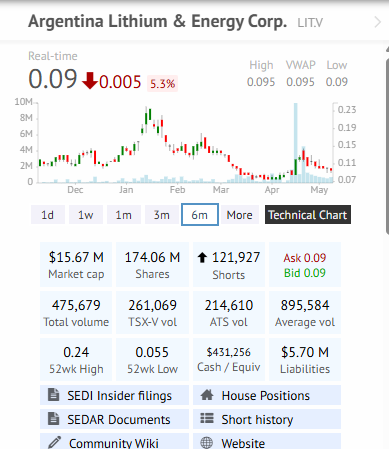Click the Ask 0.09 value
Viewport: 389px width, 449px height.
305,258
